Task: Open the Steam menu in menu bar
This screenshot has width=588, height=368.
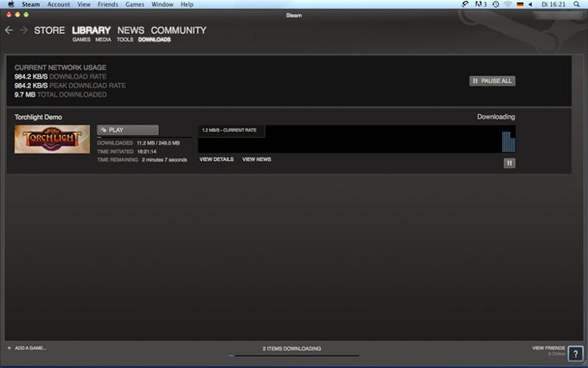Action: [x=31, y=4]
